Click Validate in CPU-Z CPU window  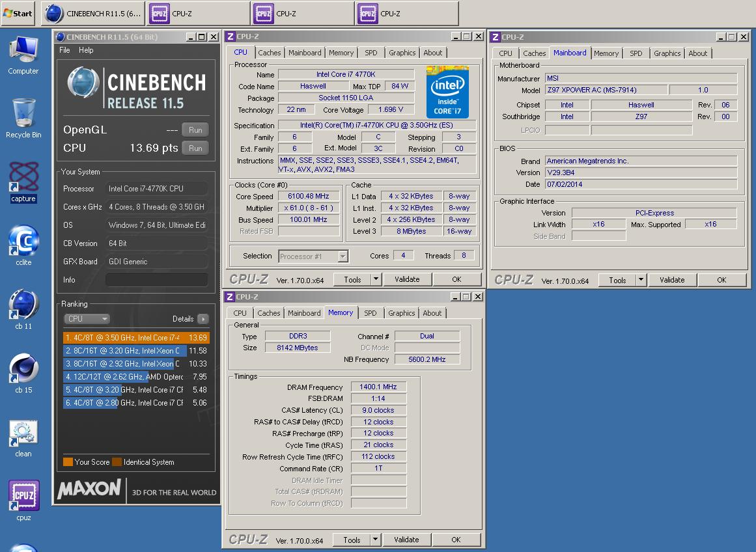(407, 279)
